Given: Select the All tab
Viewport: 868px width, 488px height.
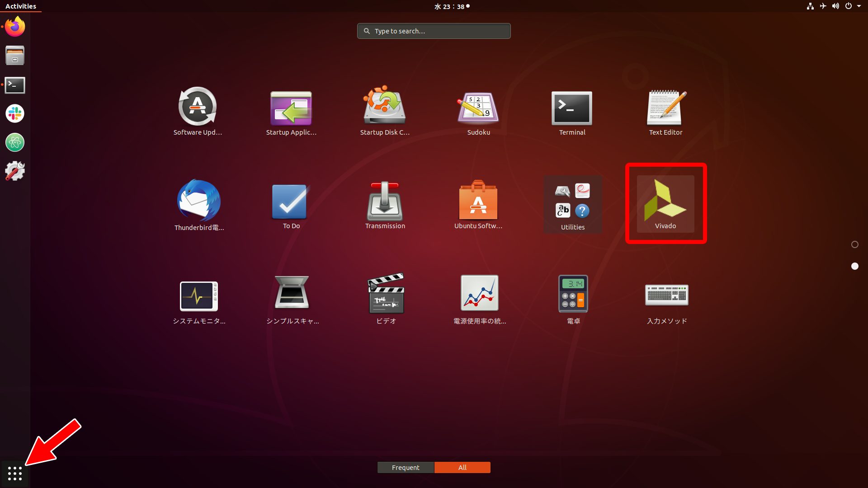Looking at the screenshot, I should [462, 467].
